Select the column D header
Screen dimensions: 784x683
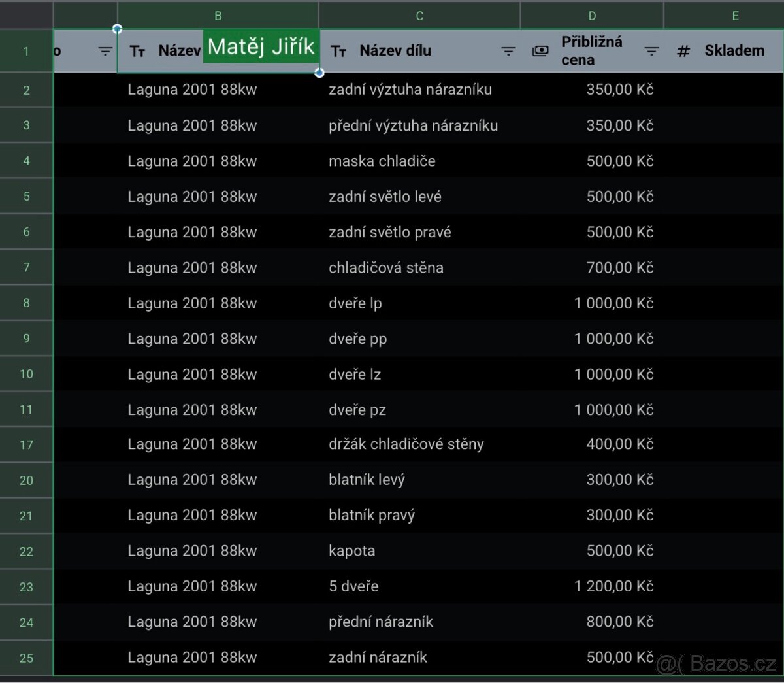click(x=592, y=16)
